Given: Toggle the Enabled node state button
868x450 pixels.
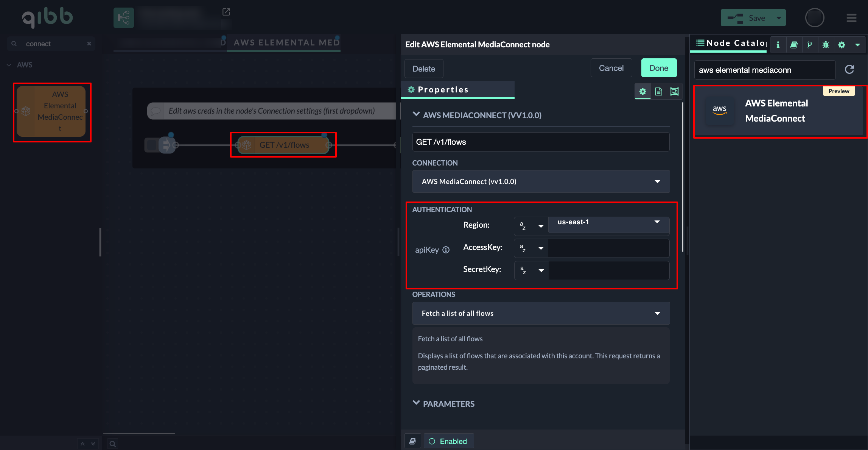Looking at the screenshot, I should tap(448, 441).
